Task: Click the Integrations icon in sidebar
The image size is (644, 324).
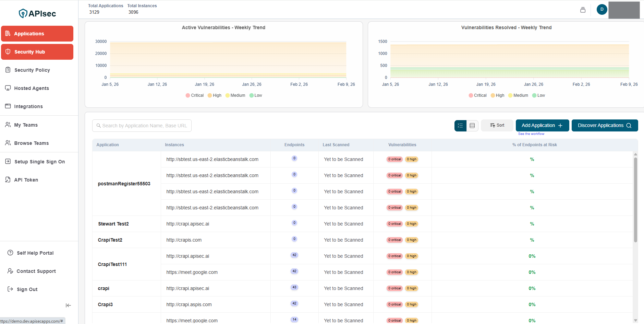Action: point(8,106)
